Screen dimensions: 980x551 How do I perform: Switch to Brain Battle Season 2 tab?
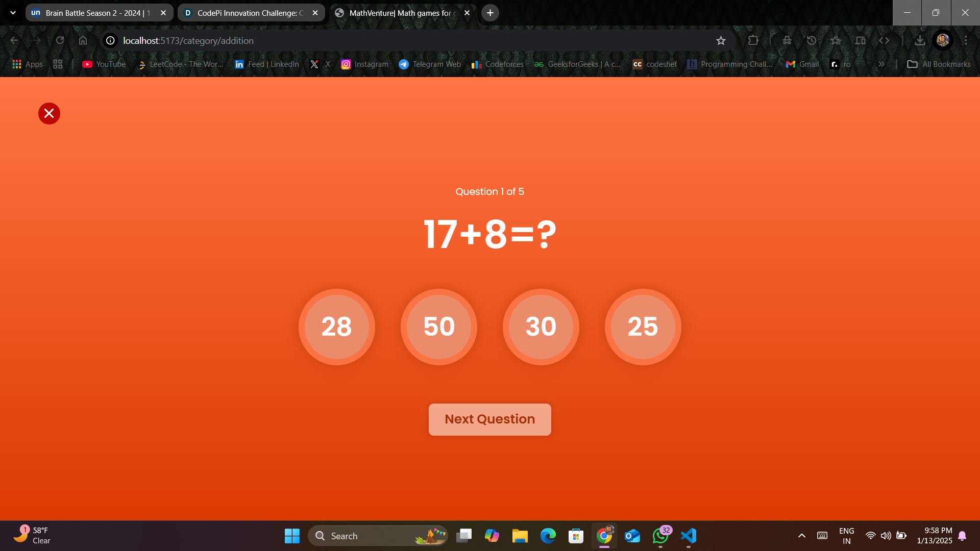[x=94, y=13]
